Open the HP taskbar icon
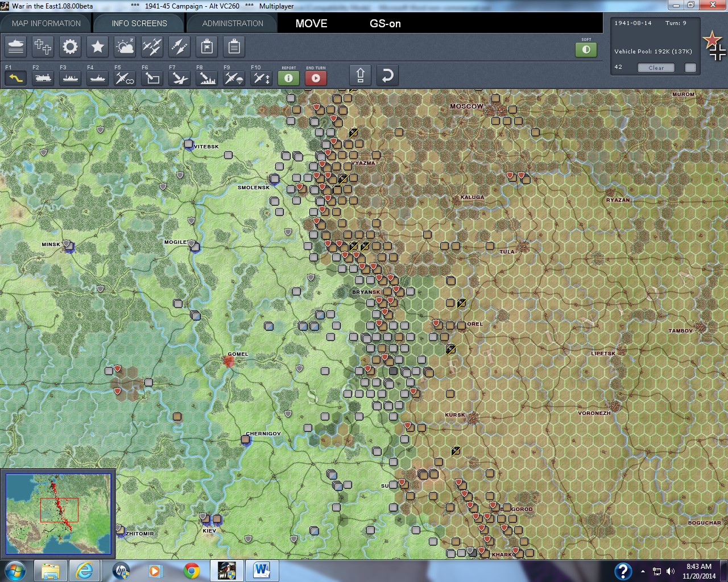The image size is (728, 582). pos(121,571)
